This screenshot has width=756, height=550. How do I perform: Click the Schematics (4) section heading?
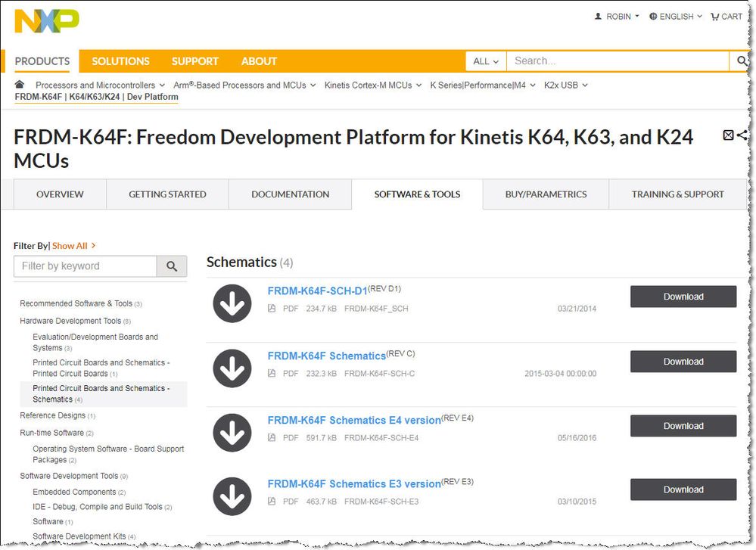pyautogui.click(x=250, y=263)
